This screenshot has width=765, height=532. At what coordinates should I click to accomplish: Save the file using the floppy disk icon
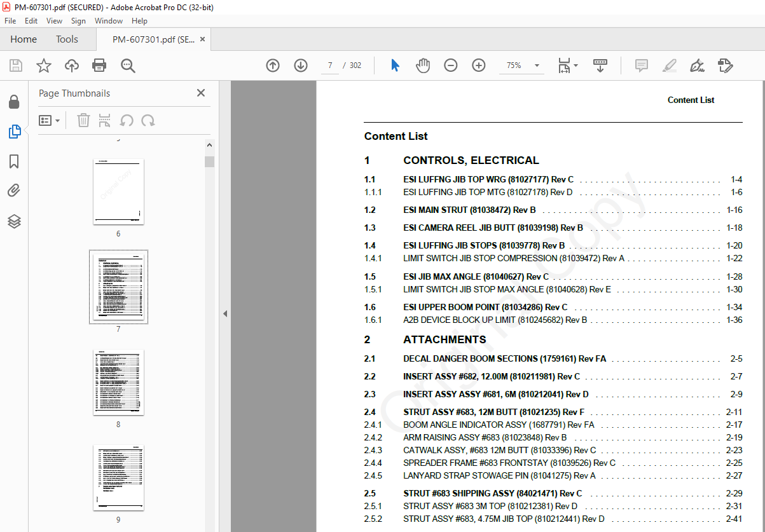[16, 65]
